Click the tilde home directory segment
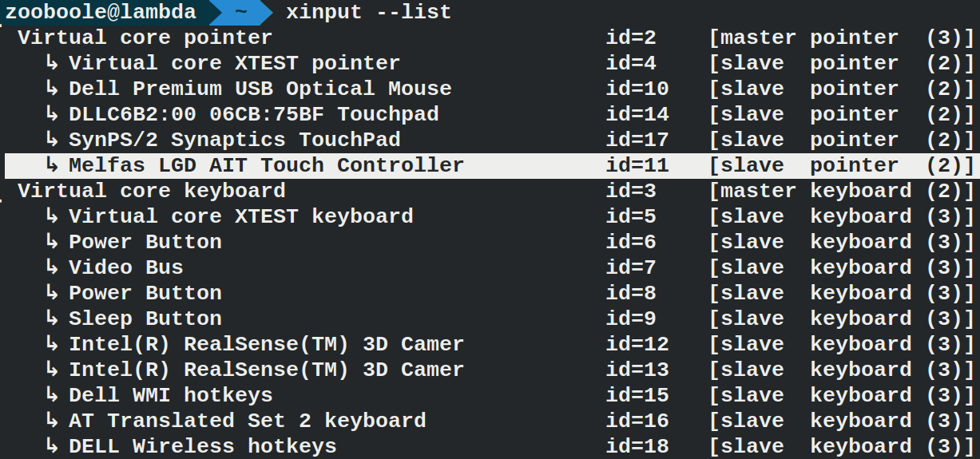The width and height of the screenshot is (980, 459). (240, 12)
